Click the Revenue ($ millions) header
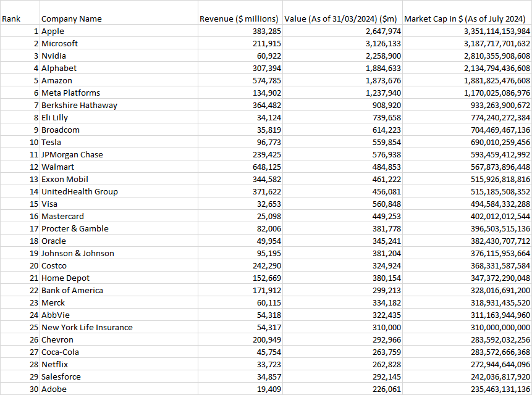 [x=239, y=19]
